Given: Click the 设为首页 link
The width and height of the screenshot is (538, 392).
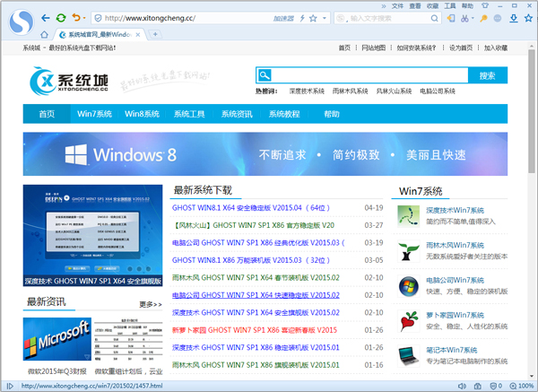Looking at the screenshot, I should click(461, 48).
